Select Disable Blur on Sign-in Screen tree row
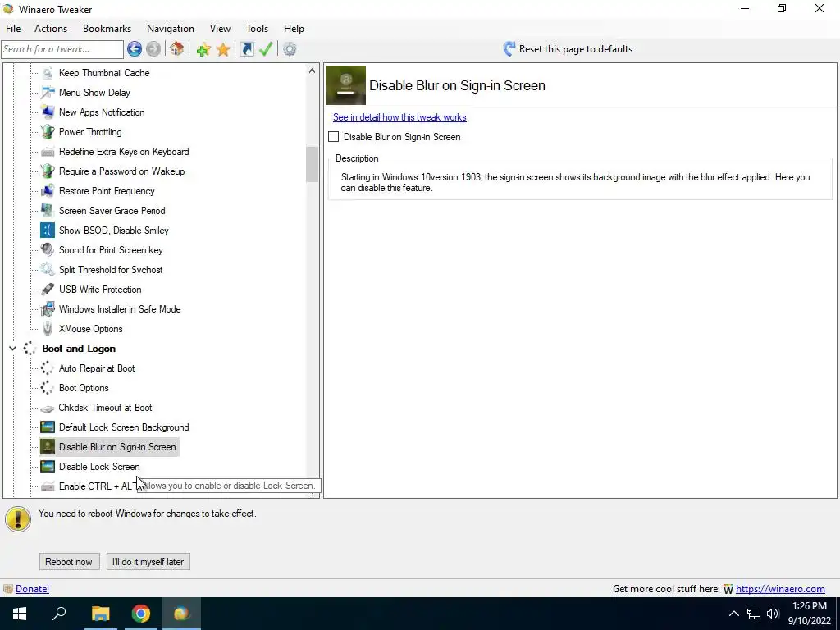Viewport: 840px width, 630px height. [109, 447]
